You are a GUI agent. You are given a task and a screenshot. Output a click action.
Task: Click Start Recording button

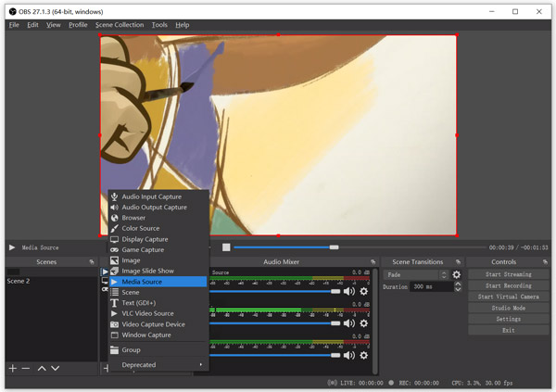tap(508, 285)
